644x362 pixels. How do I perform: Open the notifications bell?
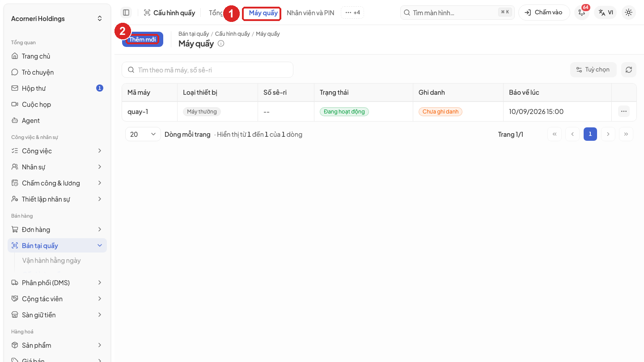point(582,13)
